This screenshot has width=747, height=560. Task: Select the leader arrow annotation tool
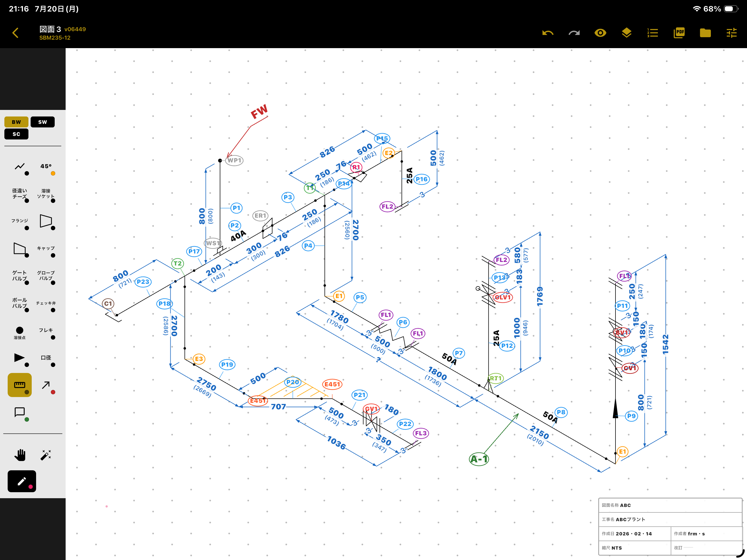46,385
